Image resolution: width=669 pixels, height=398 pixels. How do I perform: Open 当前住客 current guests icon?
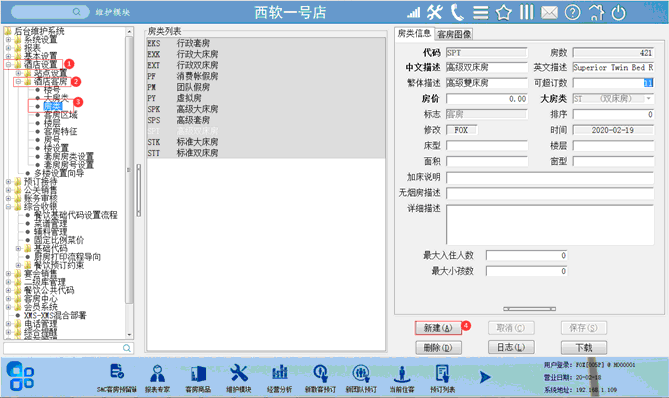pyautogui.click(x=402, y=378)
